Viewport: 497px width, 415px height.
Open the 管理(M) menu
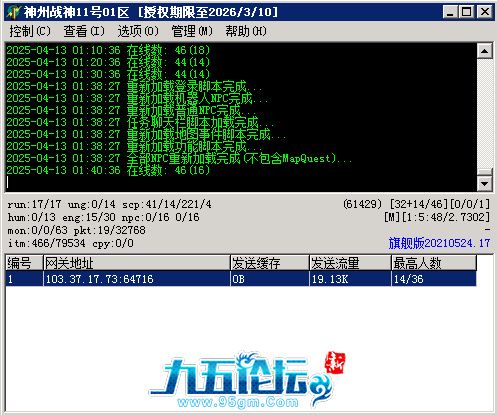click(x=192, y=31)
